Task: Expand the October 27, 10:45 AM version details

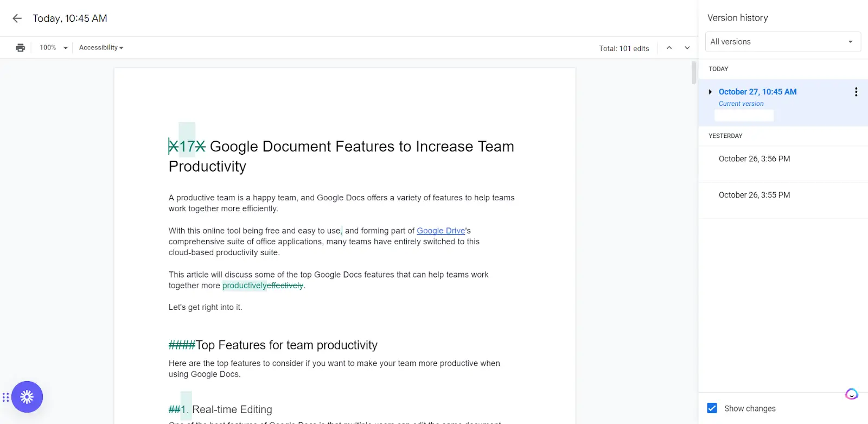Action: [710, 92]
